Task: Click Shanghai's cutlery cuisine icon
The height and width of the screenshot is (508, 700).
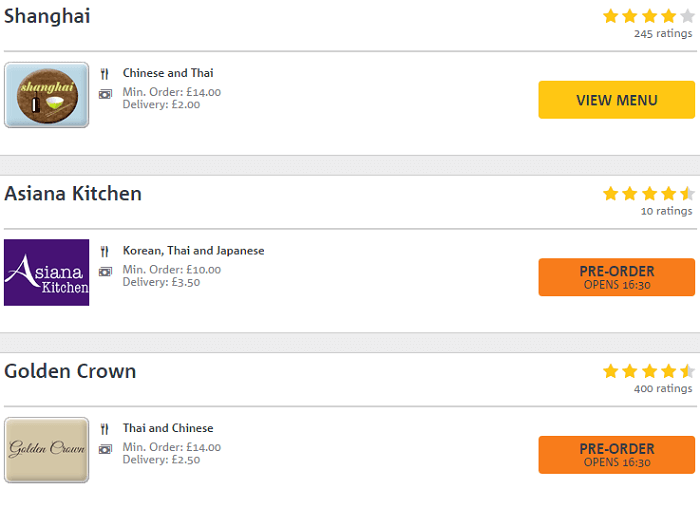Action: [104, 74]
